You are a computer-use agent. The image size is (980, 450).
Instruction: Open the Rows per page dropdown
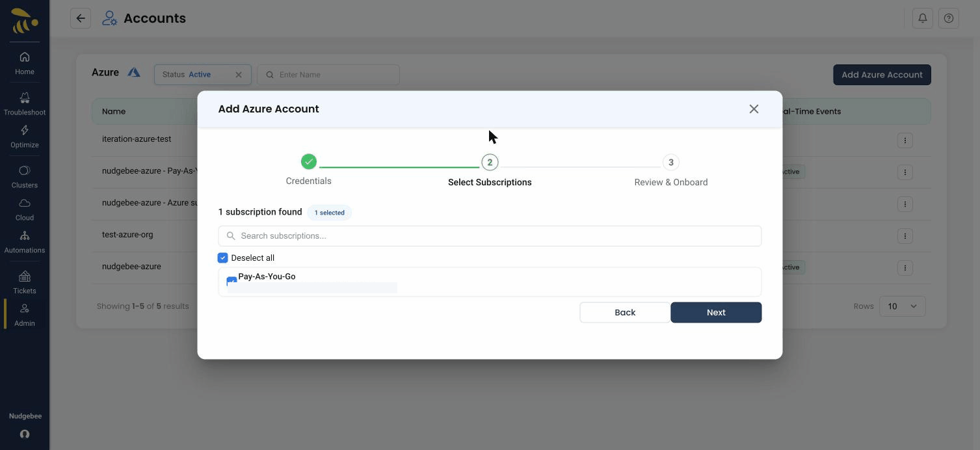pyautogui.click(x=902, y=306)
